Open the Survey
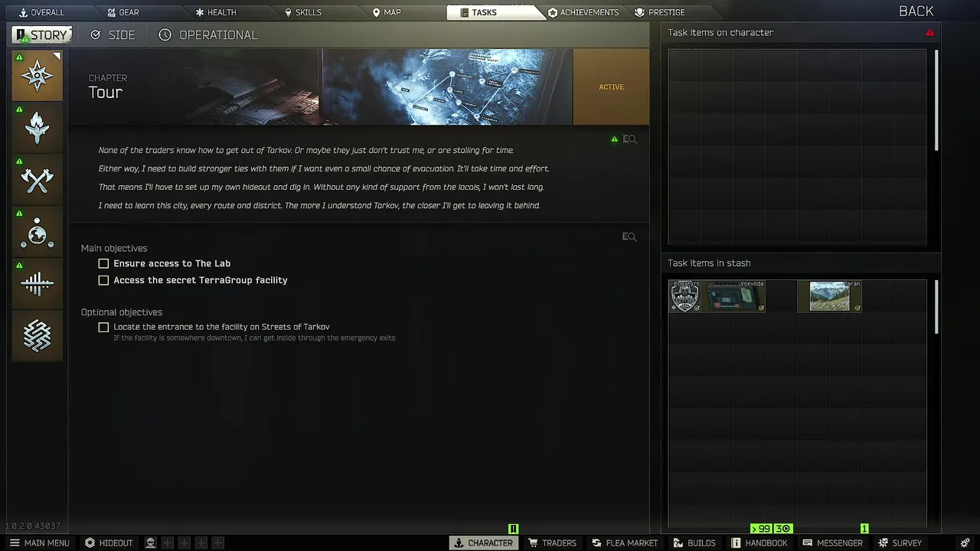Viewport: 980px width, 551px height. 900,543
